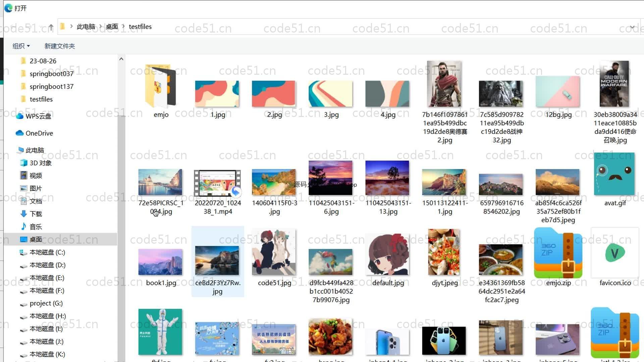Select testfiles in the navigation pane
This screenshot has width=644, height=362.
[x=41, y=99]
